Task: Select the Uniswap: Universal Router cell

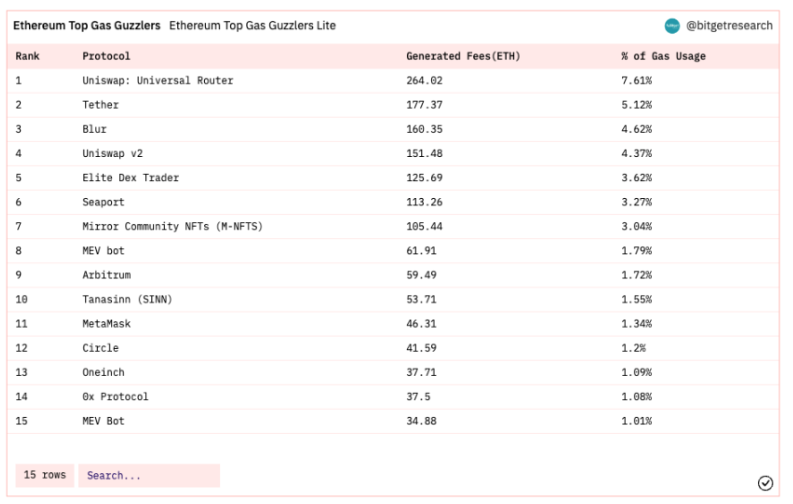Action: [158, 80]
